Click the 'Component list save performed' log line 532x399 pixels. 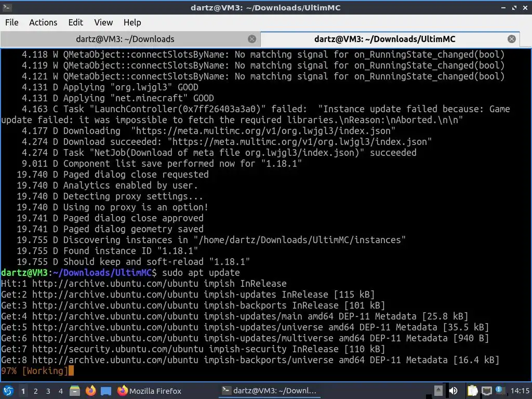click(x=162, y=164)
